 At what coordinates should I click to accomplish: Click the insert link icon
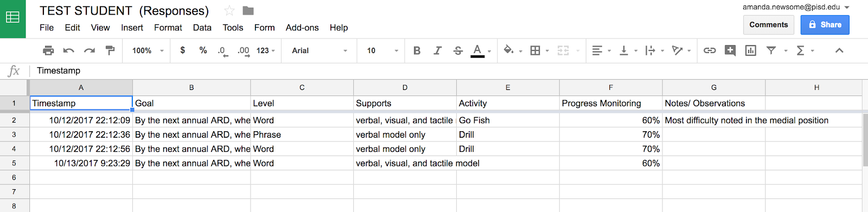(x=710, y=50)
